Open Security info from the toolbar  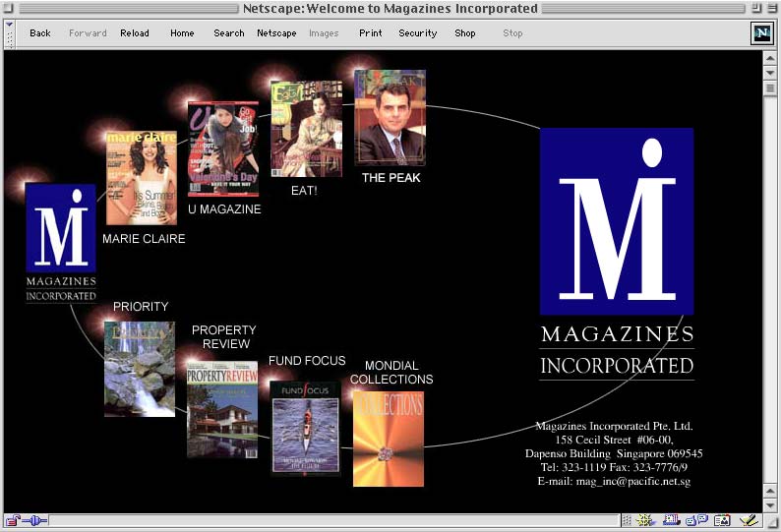point(418,33)
